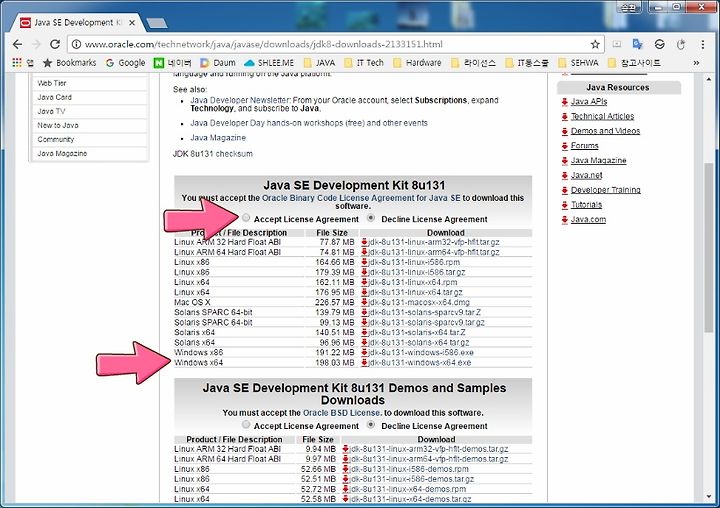Select Accept License Agreement for Demos and Samples

click(x=246, y=424)
